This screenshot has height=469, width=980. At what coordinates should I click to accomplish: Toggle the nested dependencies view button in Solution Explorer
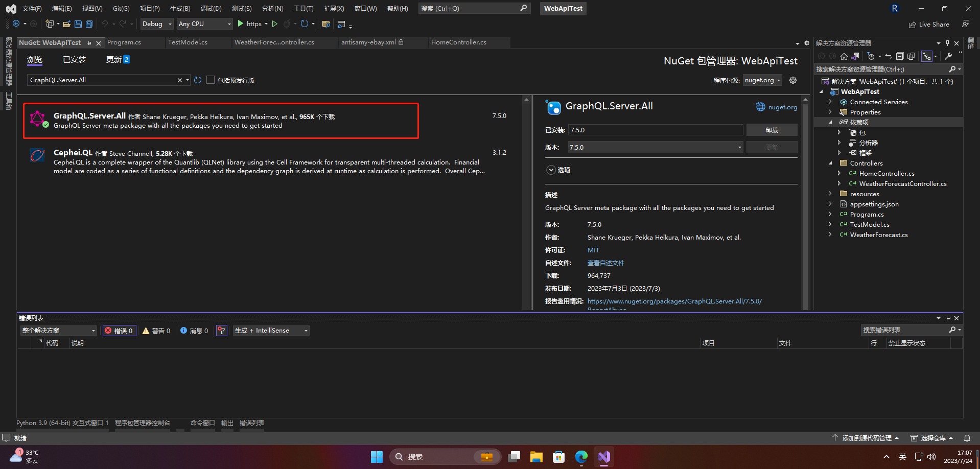click(x=927, y=56)
